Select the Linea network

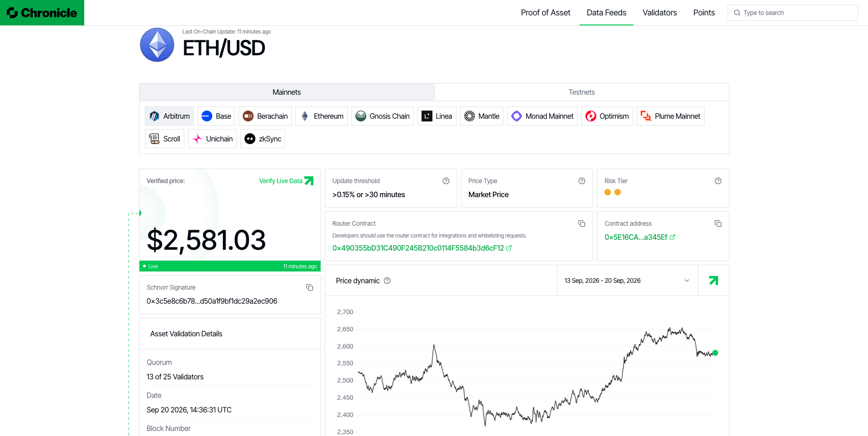[x=437, y=116]
